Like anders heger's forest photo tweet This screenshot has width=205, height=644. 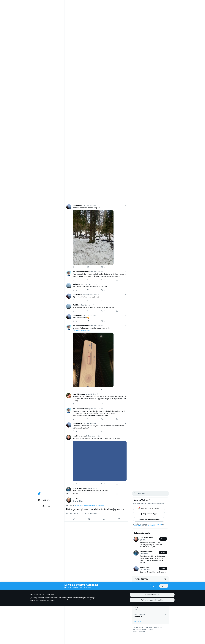point(102,267)
